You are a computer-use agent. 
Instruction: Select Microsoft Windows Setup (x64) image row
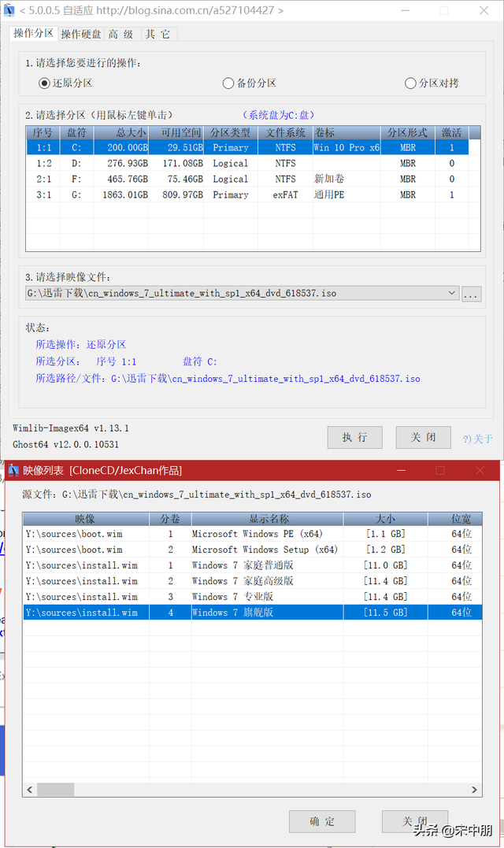tap(253, 550)
